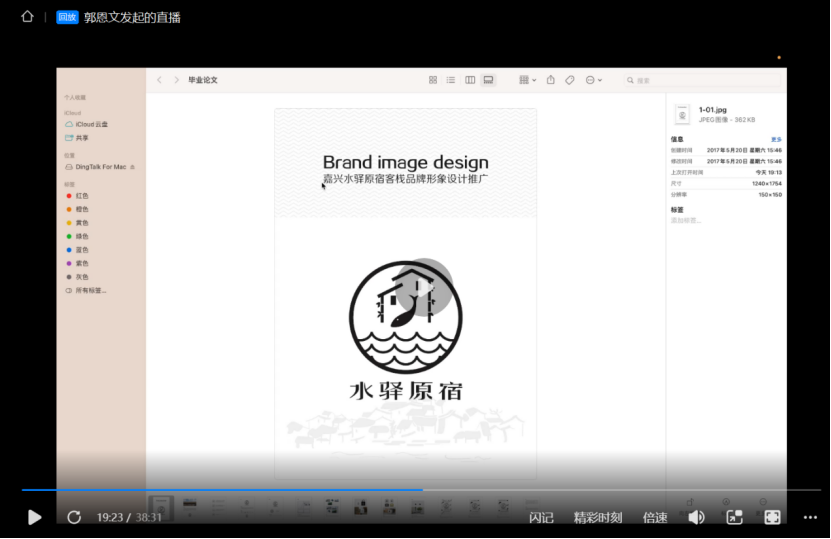Select iCloud 云盘 in Finder sidebar

pos(91,124)
